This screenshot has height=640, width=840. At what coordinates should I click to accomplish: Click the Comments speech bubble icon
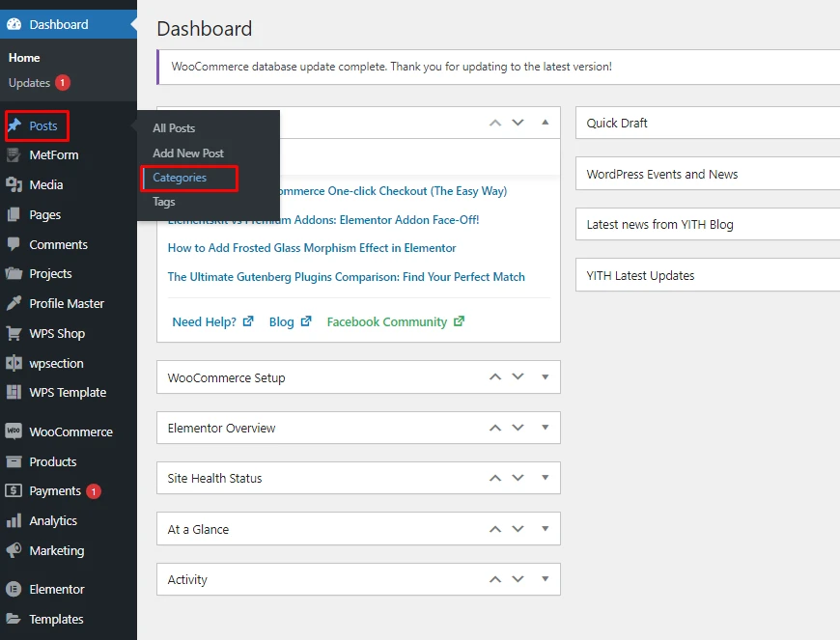pos(14,244)
